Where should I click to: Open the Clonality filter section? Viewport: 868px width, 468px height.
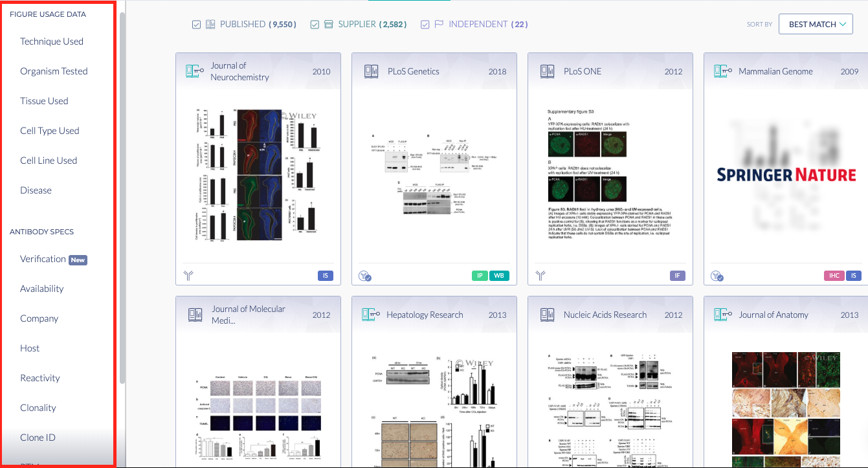(x=38, y=408)
